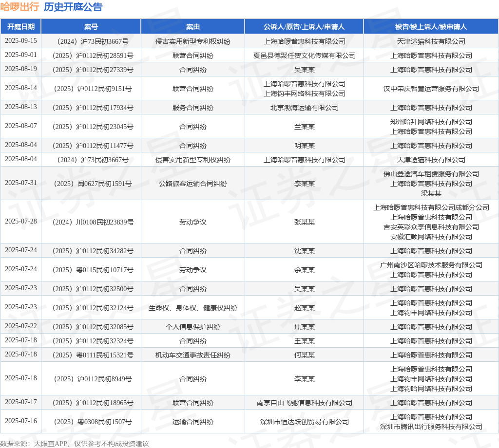Click plaintiff 焦某某
The width and height of the screenshot is (499, 448).
pyautogui.click(x=305, y=327)
